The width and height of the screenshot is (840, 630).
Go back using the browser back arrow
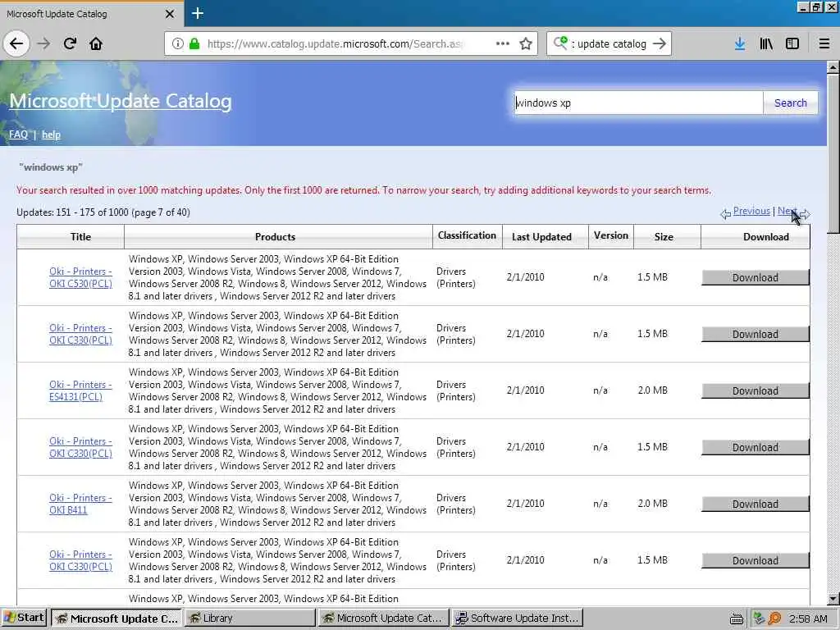click(x=16, y=44)
